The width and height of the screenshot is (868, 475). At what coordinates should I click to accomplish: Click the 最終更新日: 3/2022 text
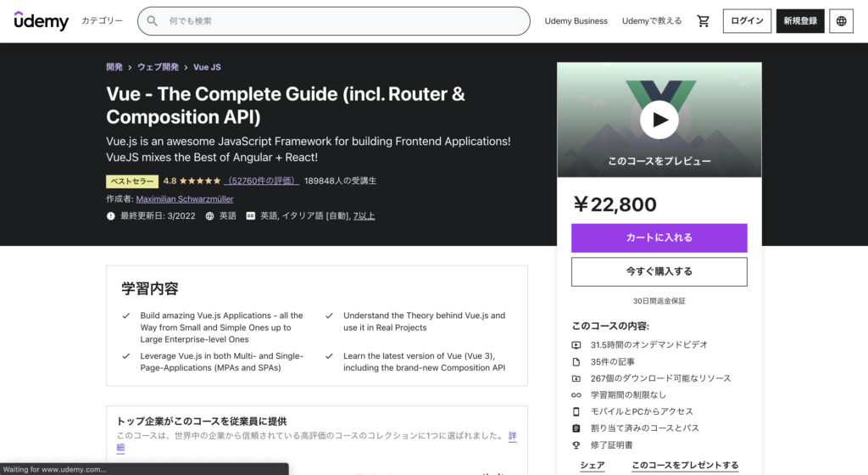pos(158,216)
